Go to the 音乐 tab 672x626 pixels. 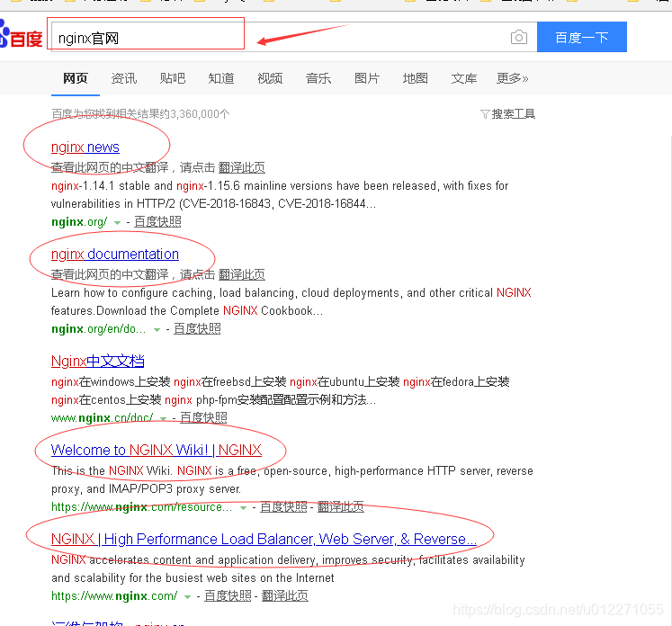[318, 78]
